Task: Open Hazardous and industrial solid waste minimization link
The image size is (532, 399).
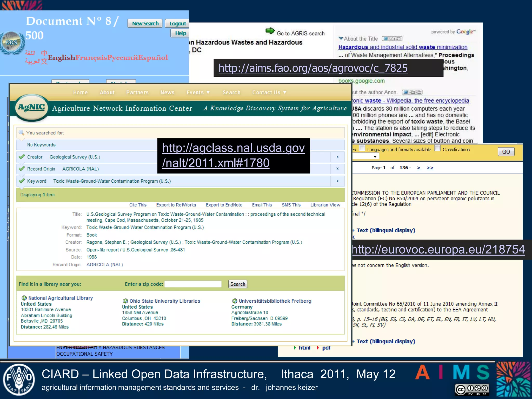Action: (403, 47)
